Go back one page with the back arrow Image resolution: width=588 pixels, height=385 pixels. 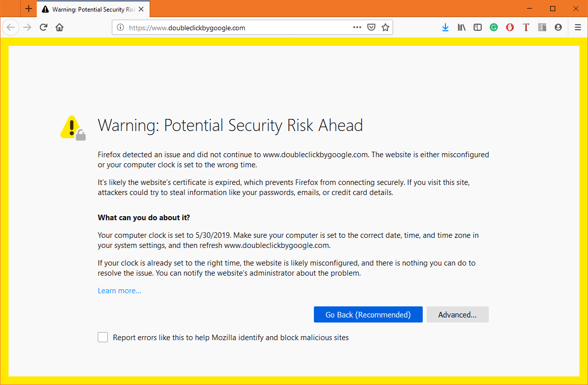(x=11, y=27)
